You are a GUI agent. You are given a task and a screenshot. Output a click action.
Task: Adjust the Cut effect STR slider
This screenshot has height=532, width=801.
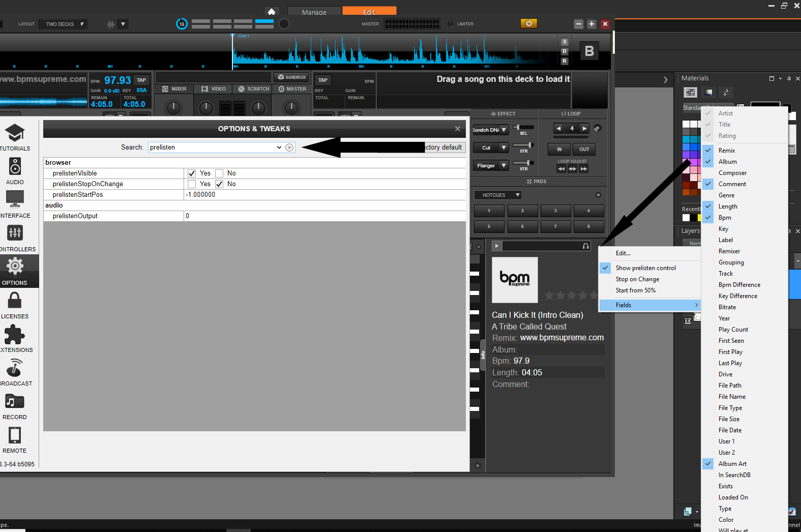[524, 145]
